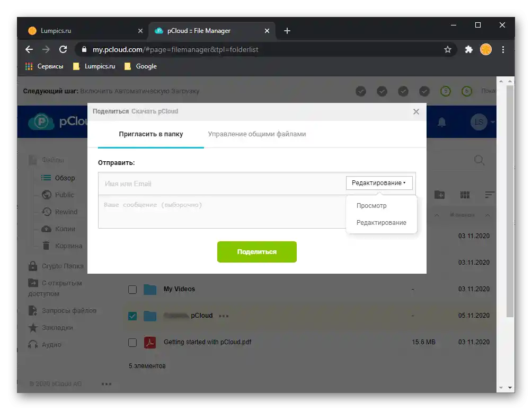Close the pCloud File Manager tab
This screenshot has width=532, height=410.
(267, 31)
